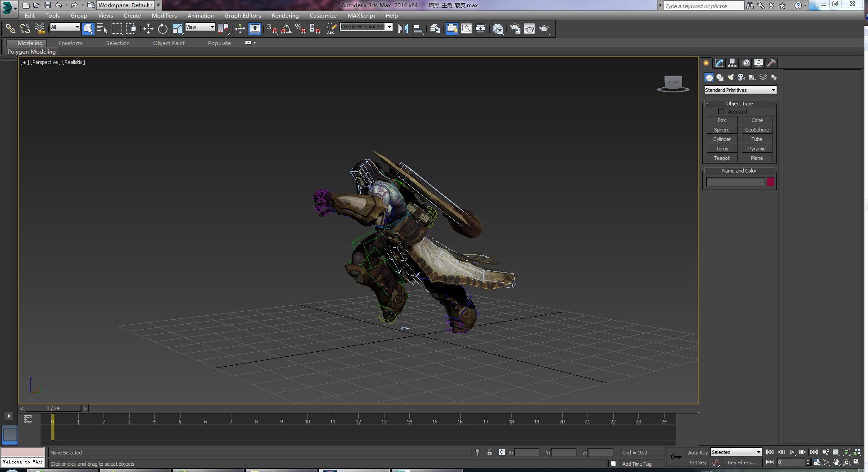This screenshot has width=868, height=472.
Task: Click Use Pivot Point Center icon
Action: 223,29
